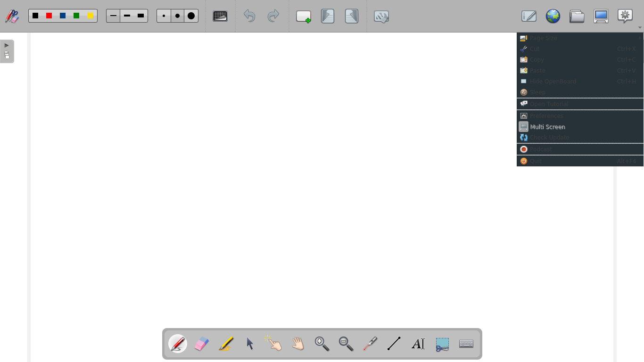
Task: Open the Capture part of screen tool
Action: pos(442,344)
